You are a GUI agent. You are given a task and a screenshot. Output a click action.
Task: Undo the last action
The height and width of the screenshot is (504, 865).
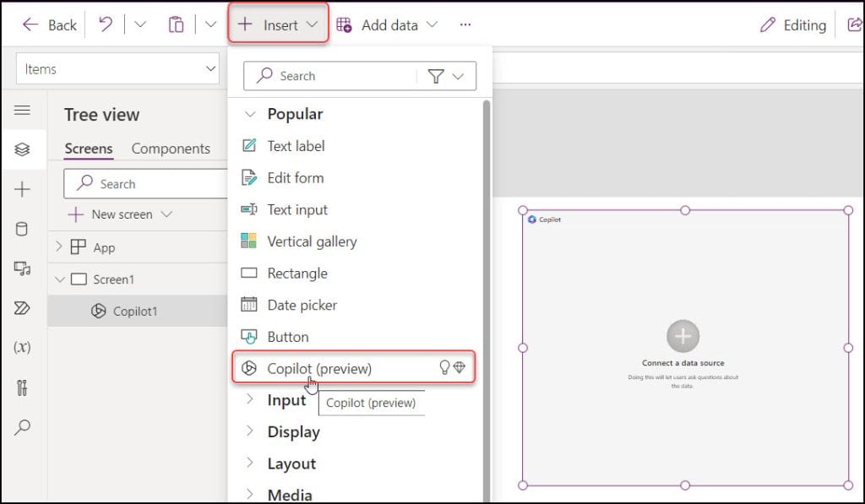pos(106,24)
